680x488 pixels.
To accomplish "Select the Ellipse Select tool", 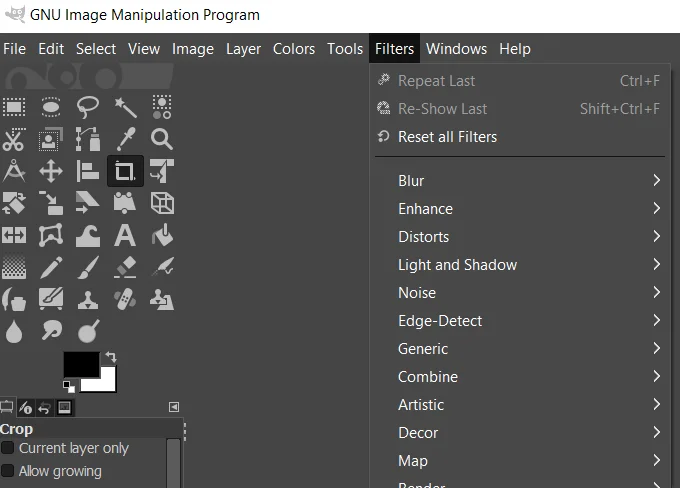I will pyautogui.click(x=51, y=107).
